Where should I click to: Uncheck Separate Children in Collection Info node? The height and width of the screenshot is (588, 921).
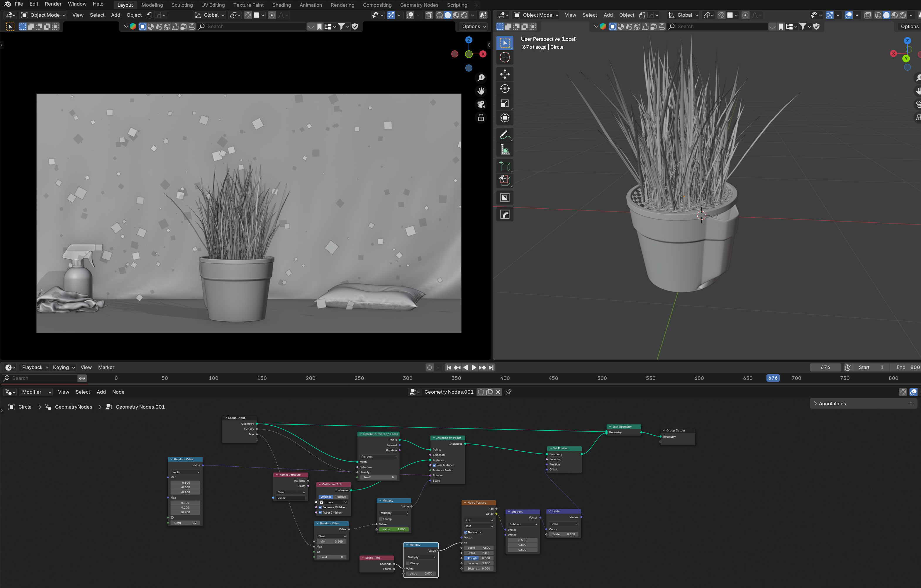[320, 507]
